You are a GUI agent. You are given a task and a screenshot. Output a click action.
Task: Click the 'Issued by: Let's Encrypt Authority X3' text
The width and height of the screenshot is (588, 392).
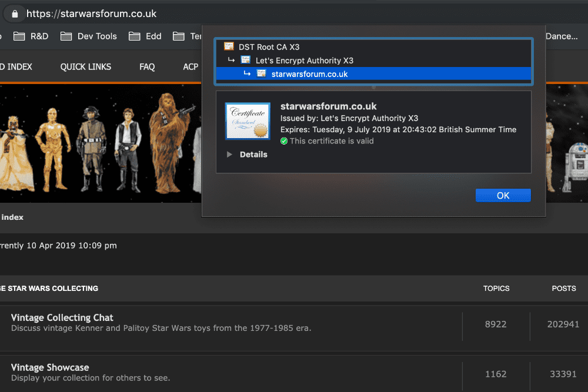pos(349,119)
